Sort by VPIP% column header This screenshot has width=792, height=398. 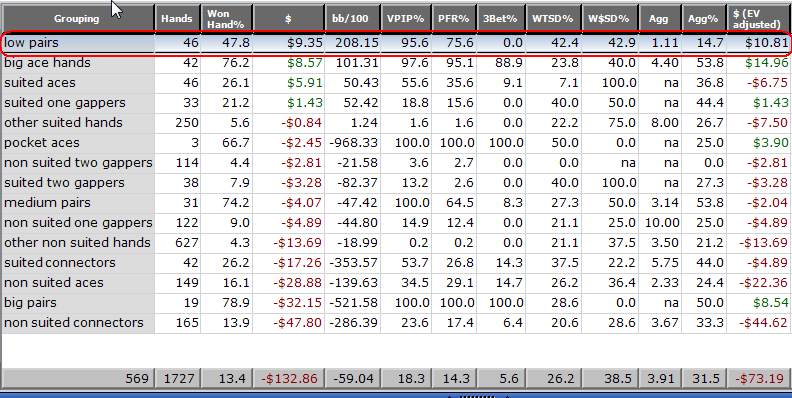click(x=406, y=19)
